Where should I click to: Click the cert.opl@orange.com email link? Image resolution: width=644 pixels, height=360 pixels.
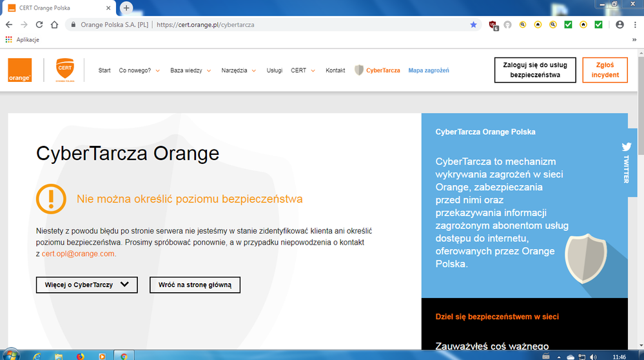tap(79, 254)
